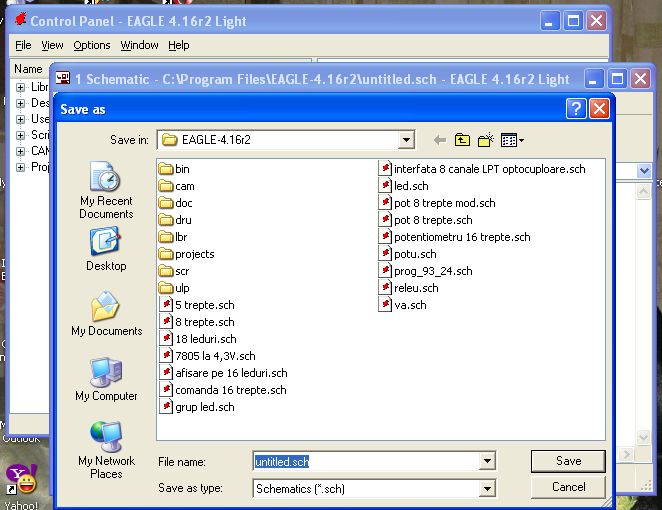Screen dimensions: 662x510
Task: Open the Help menu in Control Panel
Action: (x=179, y=45)
